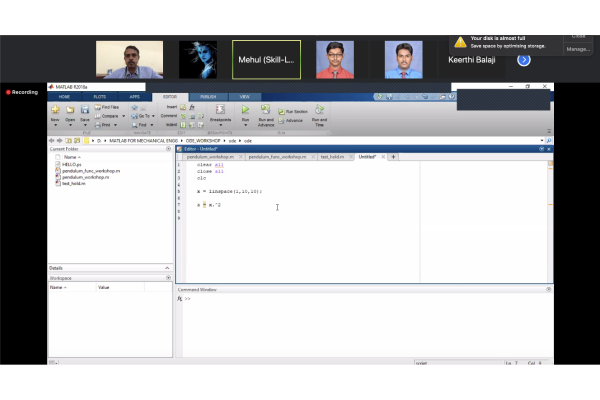
Task: Expand the Go To dropdown arrow
Action: (153, 116)
